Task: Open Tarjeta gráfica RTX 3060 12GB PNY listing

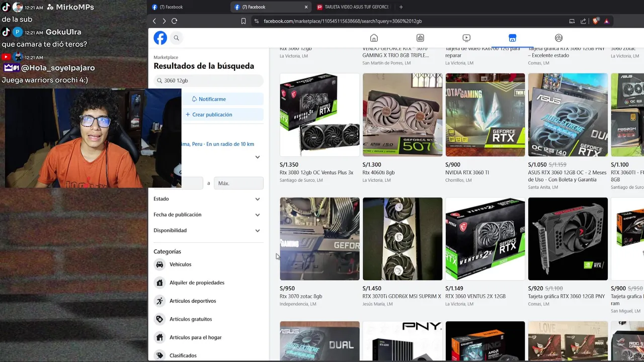Action: point(567,296)
